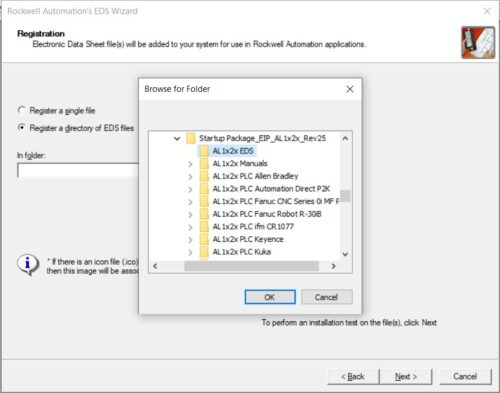Expand the AL1x2x PLC Keyence folder

point(190,240)
